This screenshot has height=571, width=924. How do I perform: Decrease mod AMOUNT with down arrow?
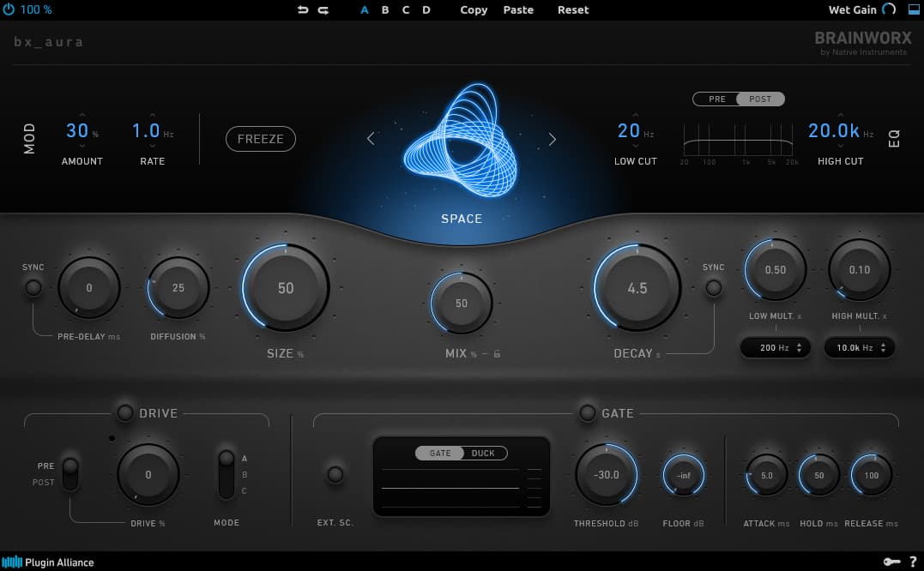point(82,146)
